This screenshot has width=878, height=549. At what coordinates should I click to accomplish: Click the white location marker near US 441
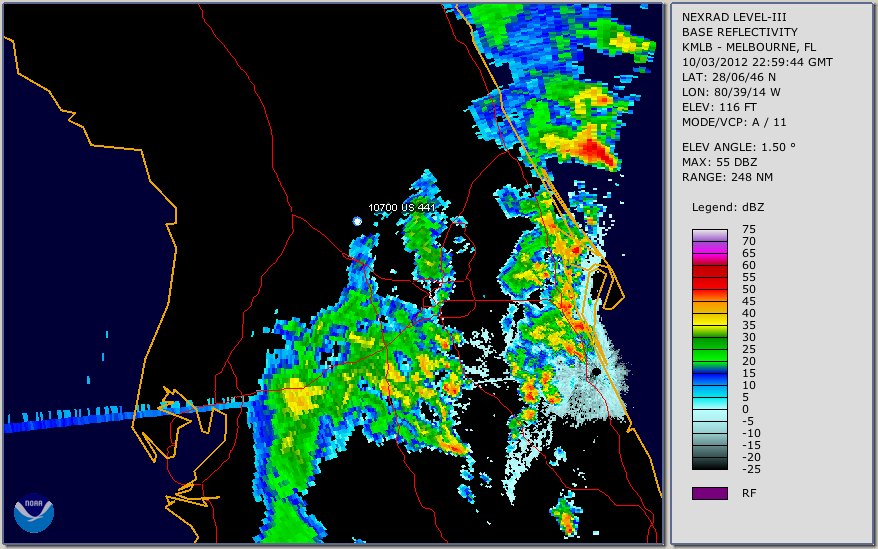[357, 221]
